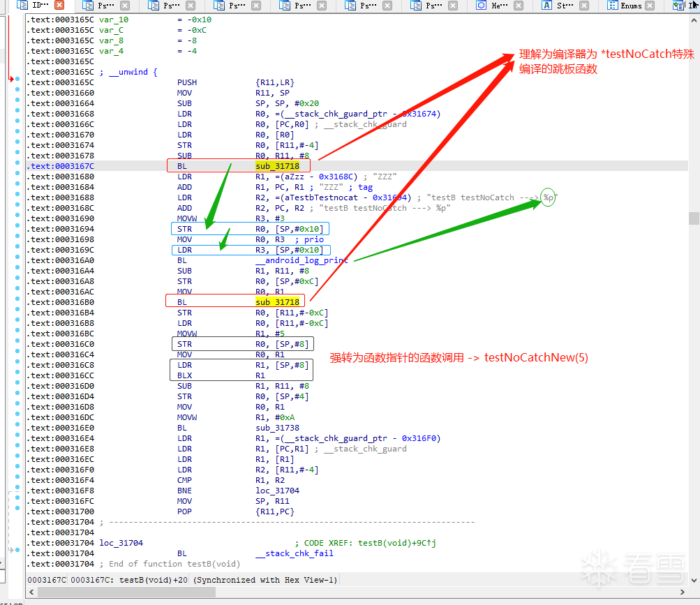Click the aZzz string reference
This screenshot has width=700, height=605.
click(x=295, y=177)
